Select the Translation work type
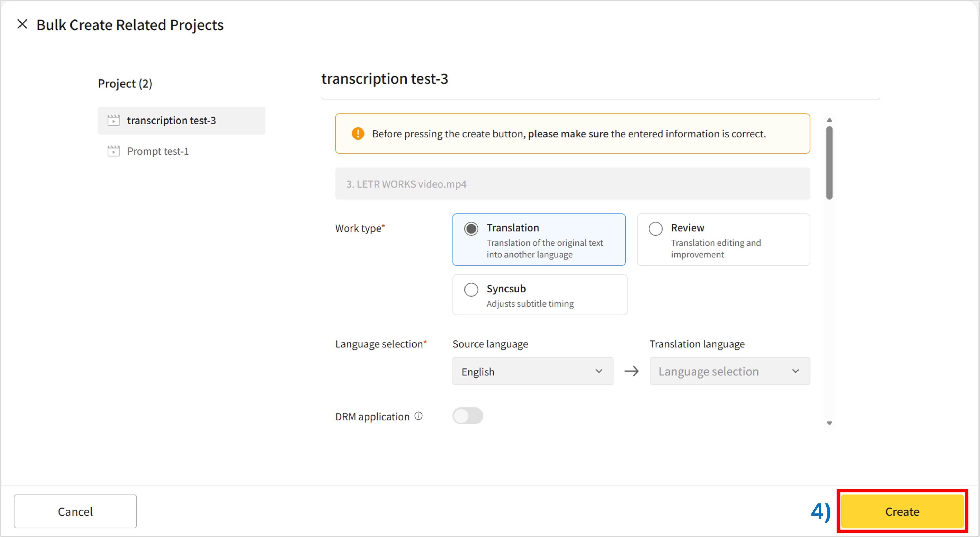This screenshot has width=980, height=537. 471,229
